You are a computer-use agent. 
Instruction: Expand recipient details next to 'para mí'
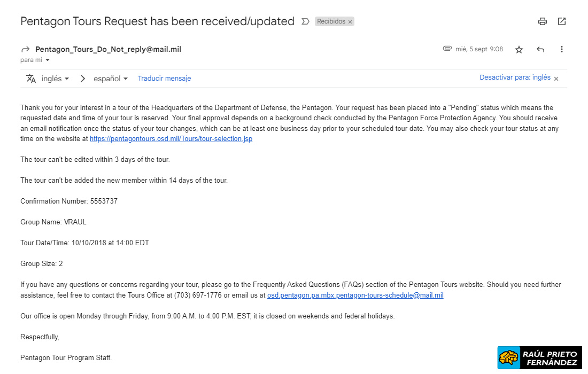coord(48,60)
